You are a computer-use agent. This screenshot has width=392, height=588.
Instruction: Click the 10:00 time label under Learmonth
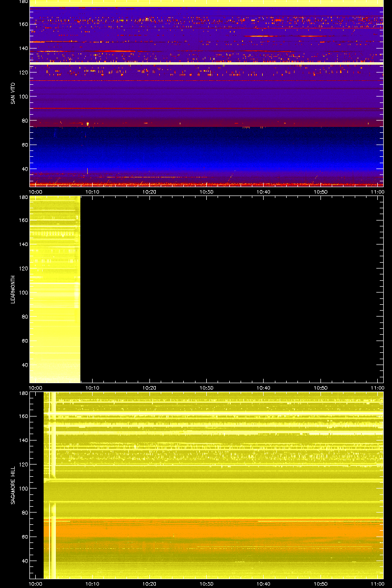tap(36, 388)
